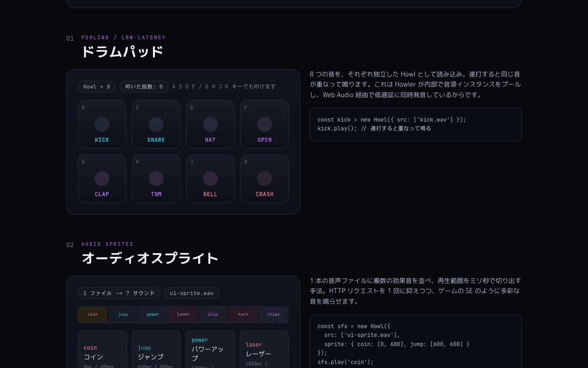Click the 'ui-sprite.wav' file badge
Image resolution: width=588 pixels, height=368 pixels.
192,293
